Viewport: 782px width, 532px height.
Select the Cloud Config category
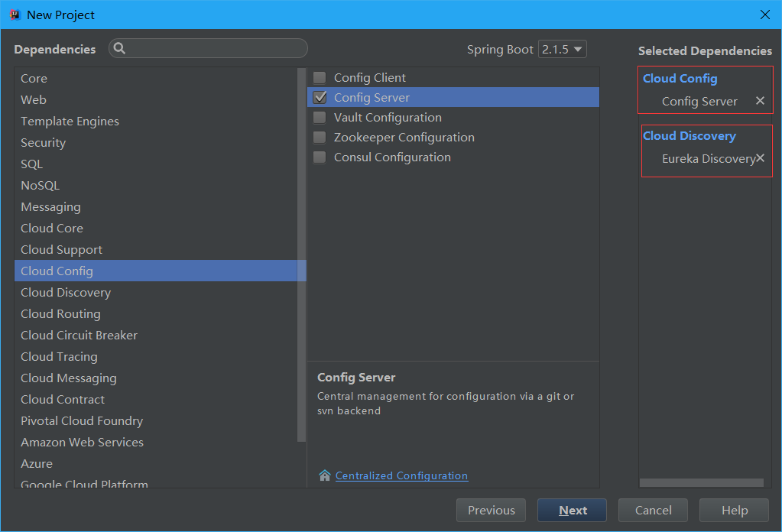point(156,271)
